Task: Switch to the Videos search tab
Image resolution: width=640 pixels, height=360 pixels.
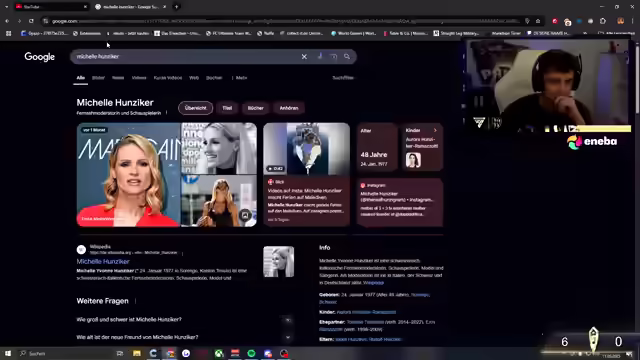Action: 139,78
